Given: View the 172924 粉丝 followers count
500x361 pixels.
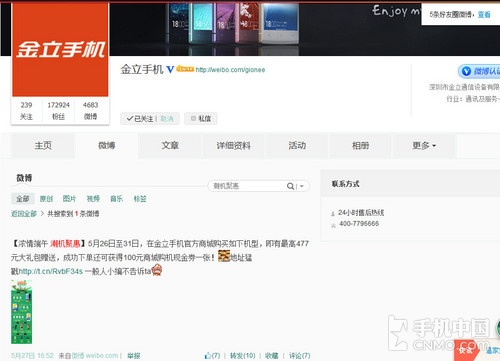Looking at the screenshot, I should pyautogui.click(x=59, y=111).
